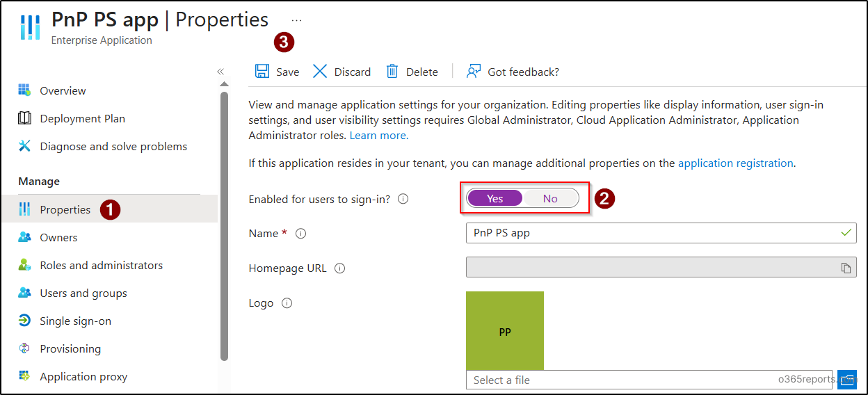
Task: Click the Application proxy icon
Action: point(24,376)
